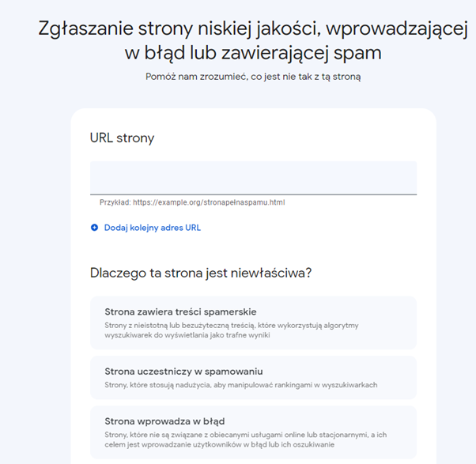Click the second title line ending with spam
The height and width of the screenshot is (464, 476).
point(253,54)
